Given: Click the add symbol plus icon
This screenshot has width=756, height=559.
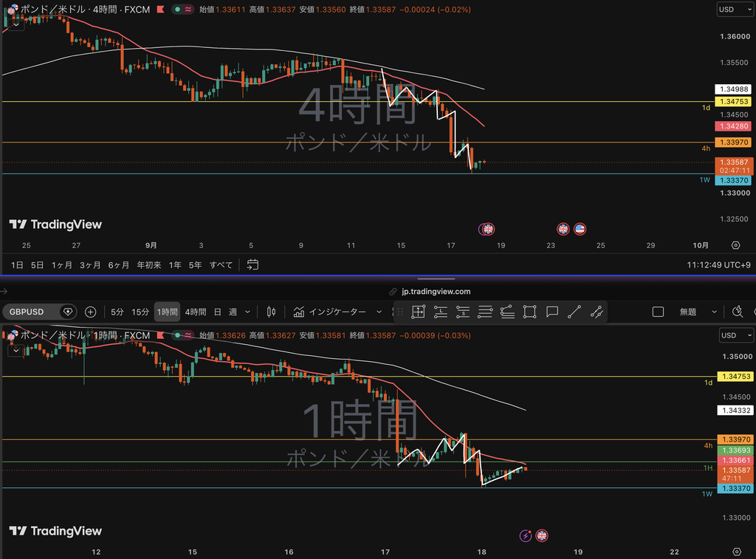Looking at the screenshot, I should coord(90,312).
